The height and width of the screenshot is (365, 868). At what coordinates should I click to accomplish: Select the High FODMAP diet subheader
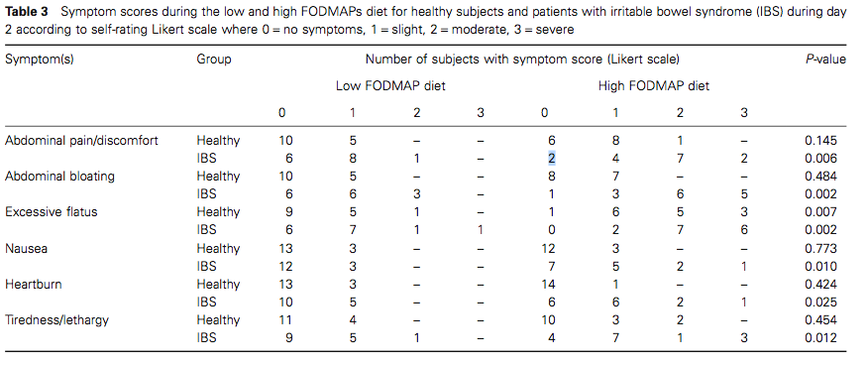click(654, 86)
